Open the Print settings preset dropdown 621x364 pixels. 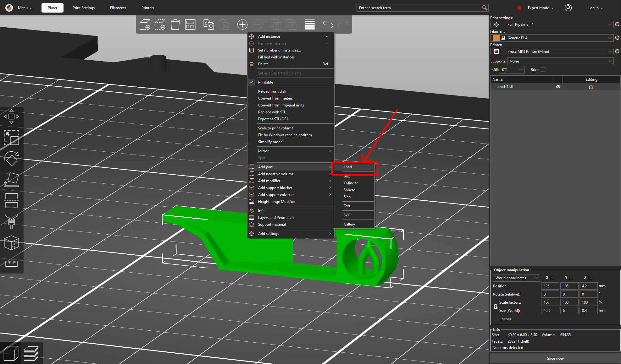552,24
